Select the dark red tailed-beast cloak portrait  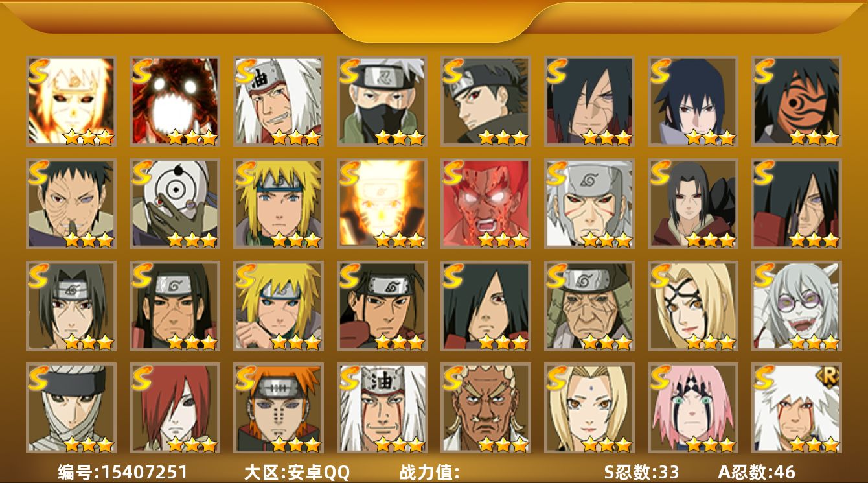175,101
